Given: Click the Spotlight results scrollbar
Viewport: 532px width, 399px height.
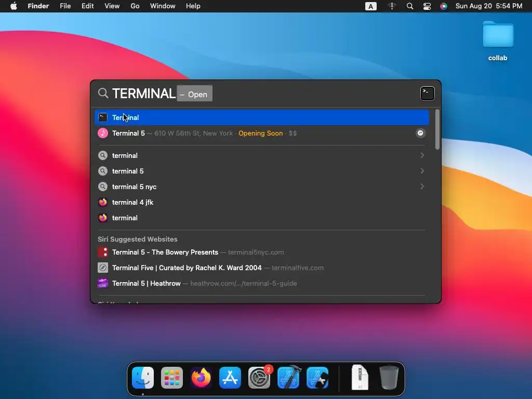Looking at the screenshot, I should click(437, 129).
